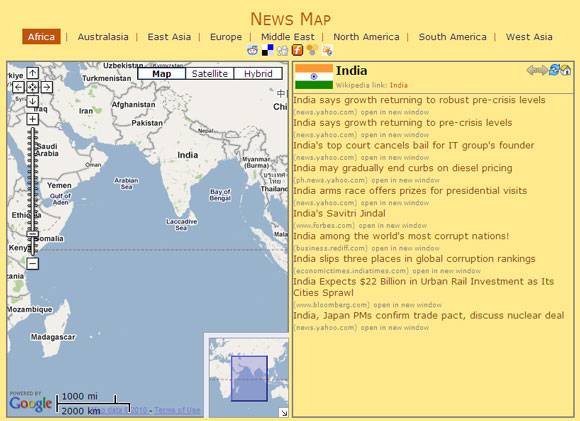Click the Afghanistan label on the map

click(134, 105)
